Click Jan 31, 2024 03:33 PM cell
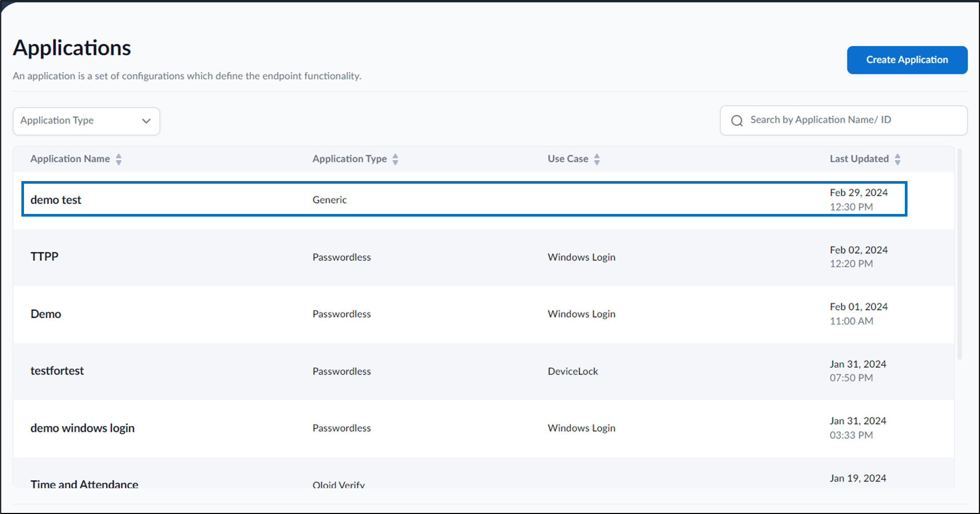The width and height of the screenshot is (980, 514). pos(858,428)
